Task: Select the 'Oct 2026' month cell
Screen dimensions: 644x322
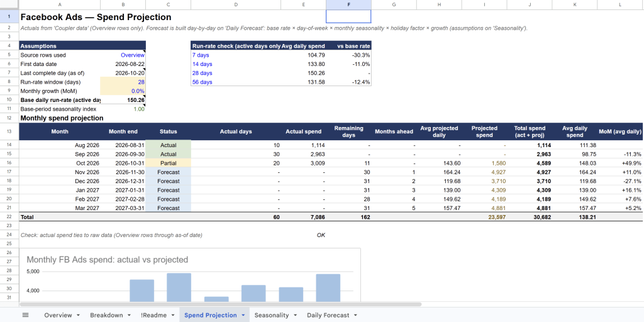Action: click(60, 163)
